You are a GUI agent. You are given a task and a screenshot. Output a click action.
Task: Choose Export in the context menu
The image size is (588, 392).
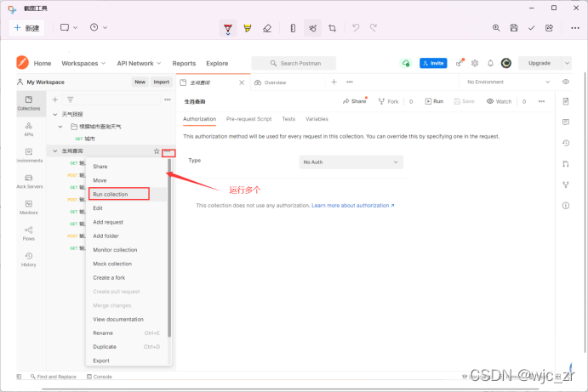(101, 361)
